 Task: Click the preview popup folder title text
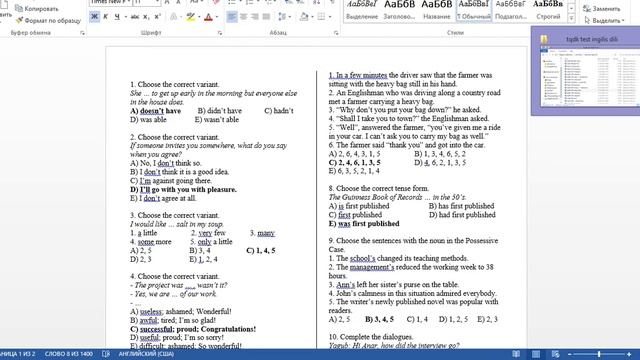coord(592,39)
